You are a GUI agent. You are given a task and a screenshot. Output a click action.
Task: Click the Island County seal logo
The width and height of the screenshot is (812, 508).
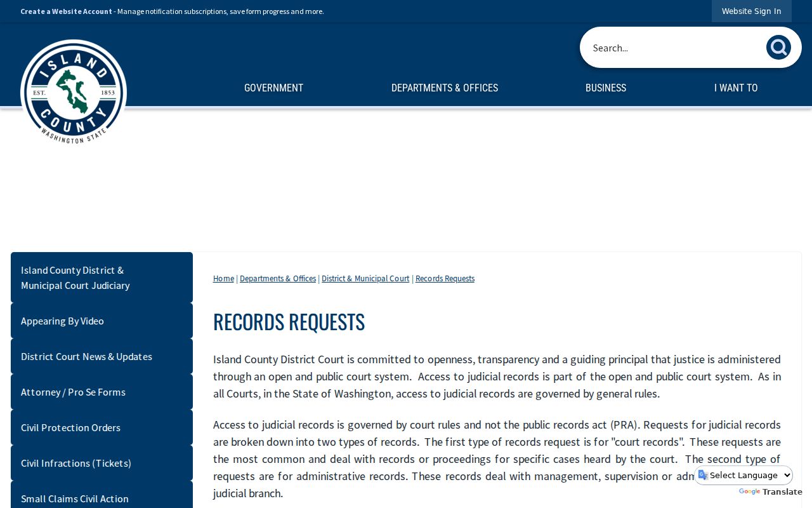74,92
